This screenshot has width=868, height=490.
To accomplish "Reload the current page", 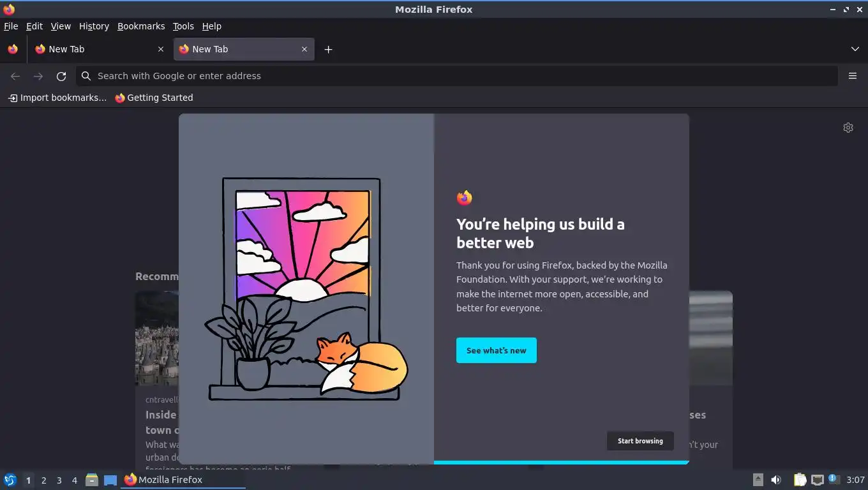I will [61, 76].
